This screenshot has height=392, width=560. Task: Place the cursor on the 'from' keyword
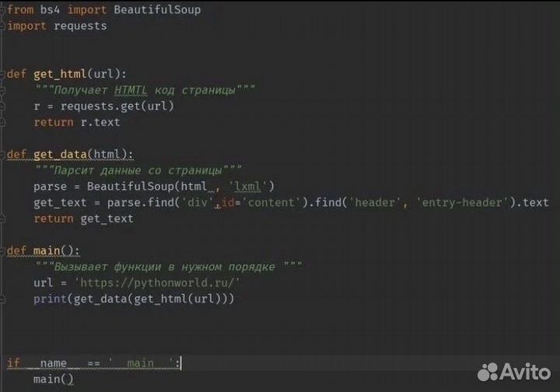[x=20, y=9]
